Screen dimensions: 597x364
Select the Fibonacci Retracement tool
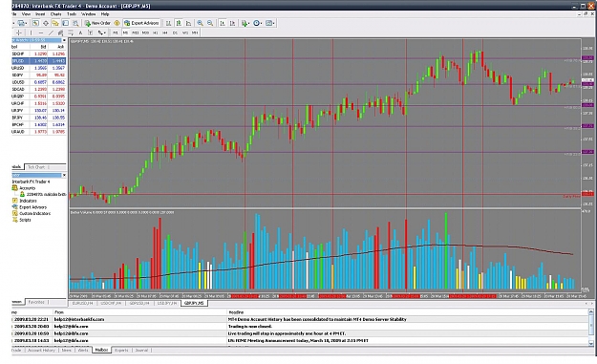[x=71, y=32]
